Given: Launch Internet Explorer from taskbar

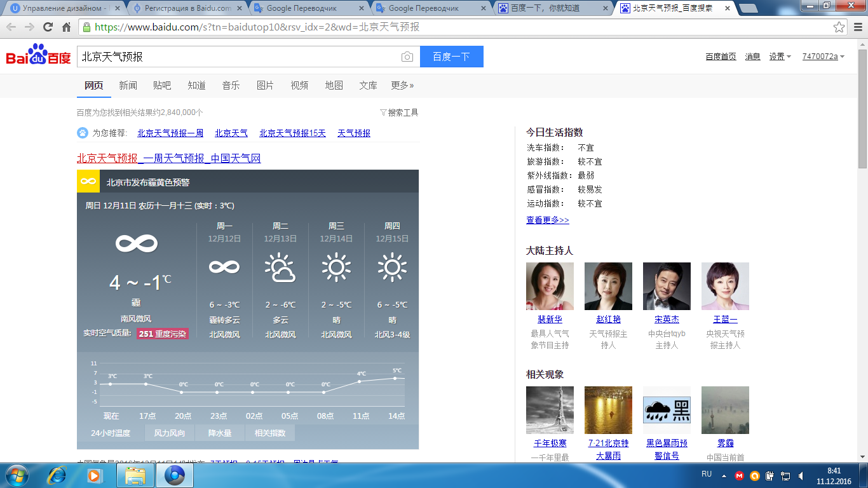Looking at the screenshot, I should pyautogui.click(x=57, y=475).
